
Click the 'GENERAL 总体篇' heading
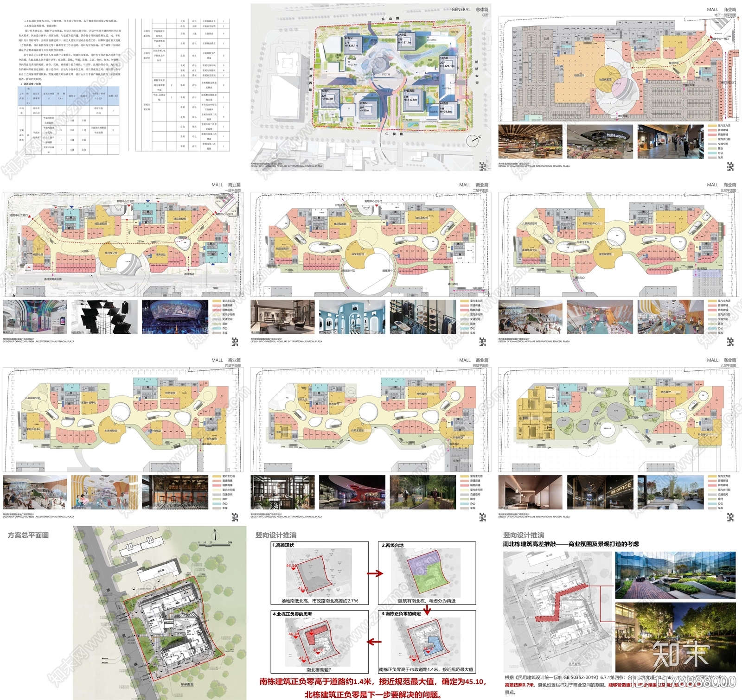coord(470,9)
